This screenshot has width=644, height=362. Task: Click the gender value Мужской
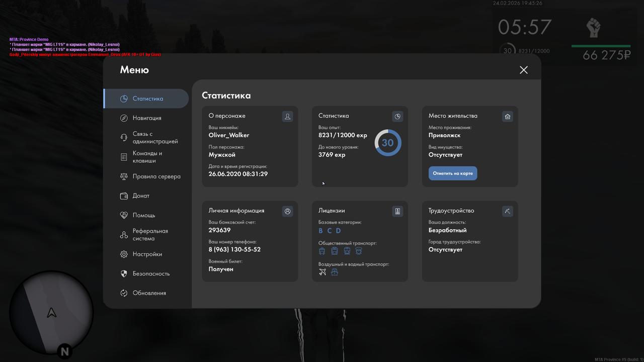[x=222, y=155]
